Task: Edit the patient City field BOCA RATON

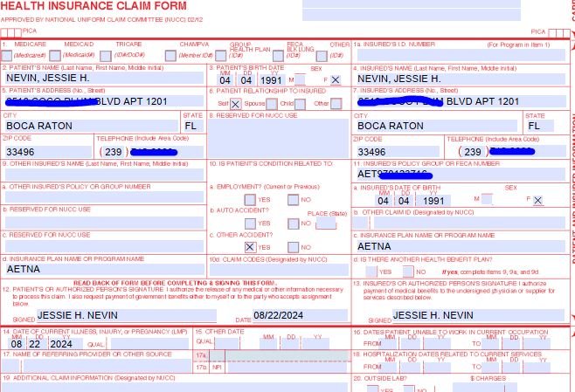Action: (x=91, y=126)
